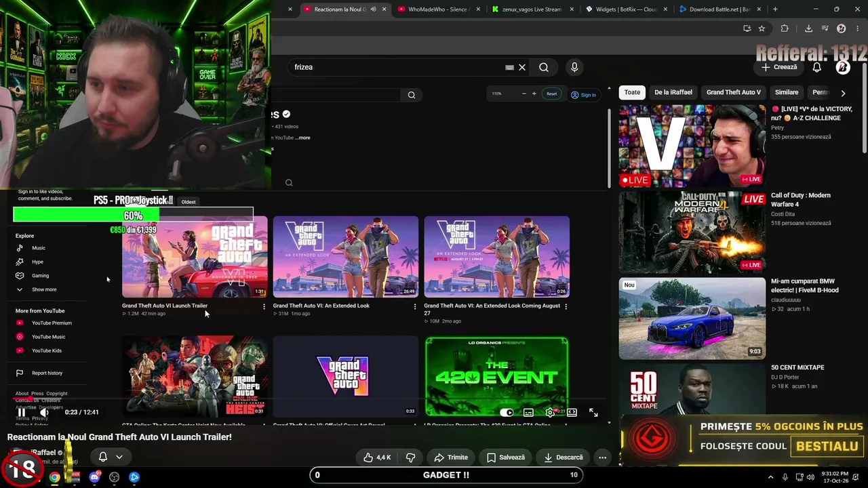This screenshot has height=488, width=868.
Task: Click the Trimite share button
Action: tap(451, 457)
